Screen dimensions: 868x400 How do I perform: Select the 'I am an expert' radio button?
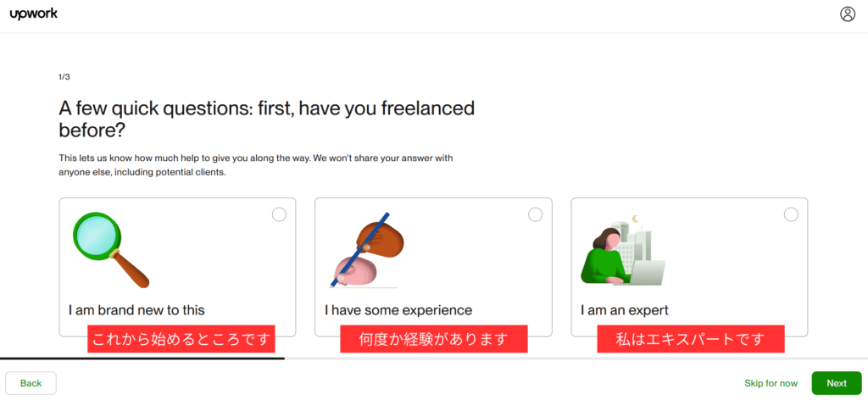tap(791, 214)
